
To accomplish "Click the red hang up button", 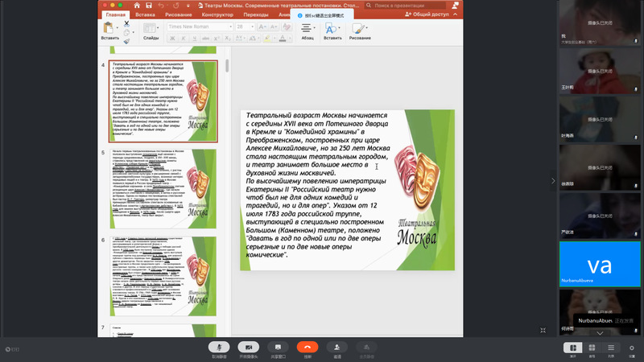I will click(x=308, y=348).
